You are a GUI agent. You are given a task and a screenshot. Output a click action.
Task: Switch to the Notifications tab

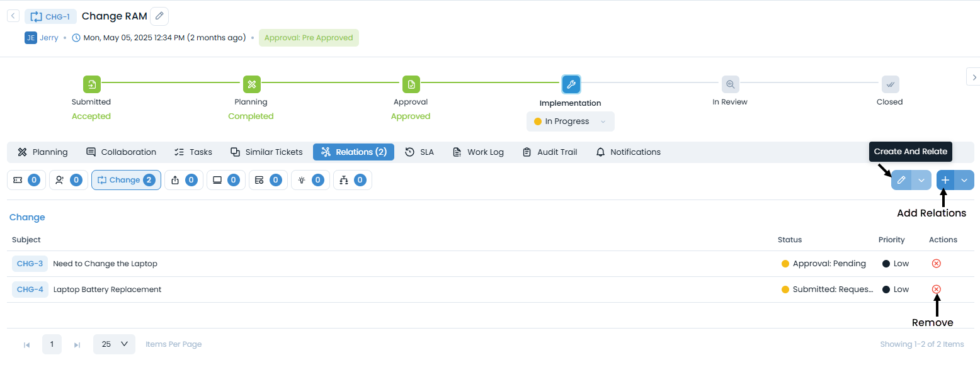(628, 152)
